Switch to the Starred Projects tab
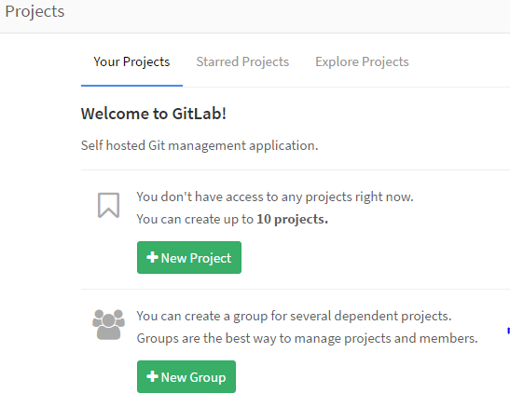This screenshot has width=510, height=420. (242, 61)
